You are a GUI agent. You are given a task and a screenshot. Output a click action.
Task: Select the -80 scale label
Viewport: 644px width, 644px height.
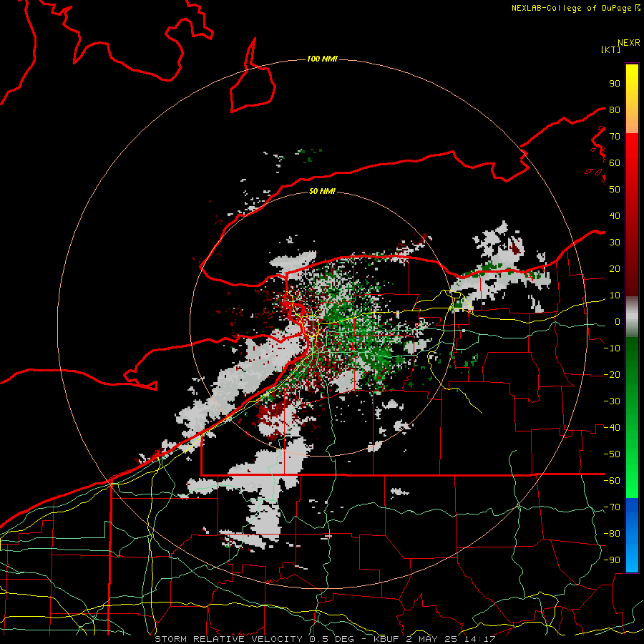point(612,534)
